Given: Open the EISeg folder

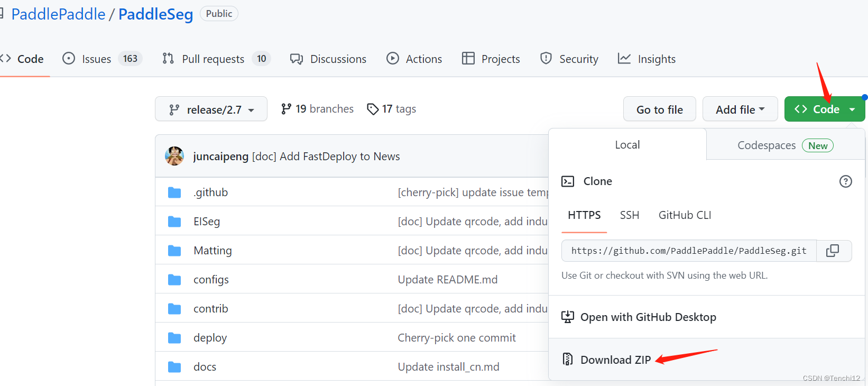Looking at the screenshot, I should coord(207,222).
